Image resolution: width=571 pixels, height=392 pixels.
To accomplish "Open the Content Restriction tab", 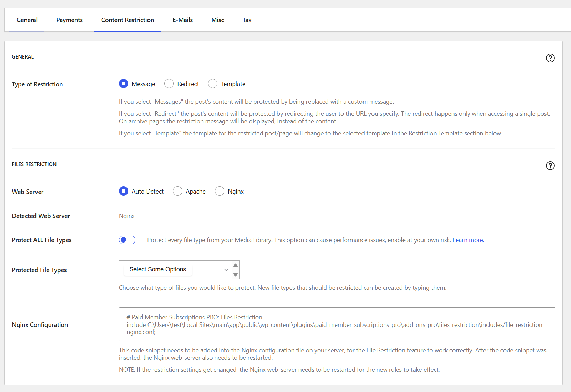I will 128,20.
